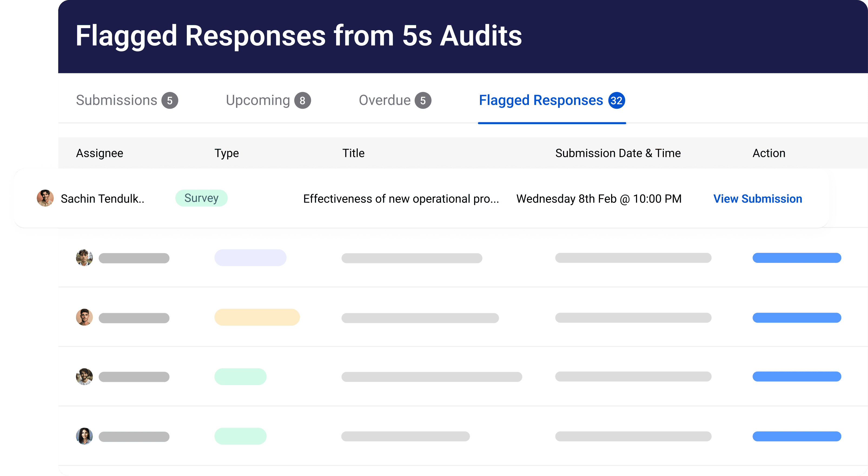Screen dimensions: 868x476
Task: Click the third row assignee avatar
Action: click(84, 317)
